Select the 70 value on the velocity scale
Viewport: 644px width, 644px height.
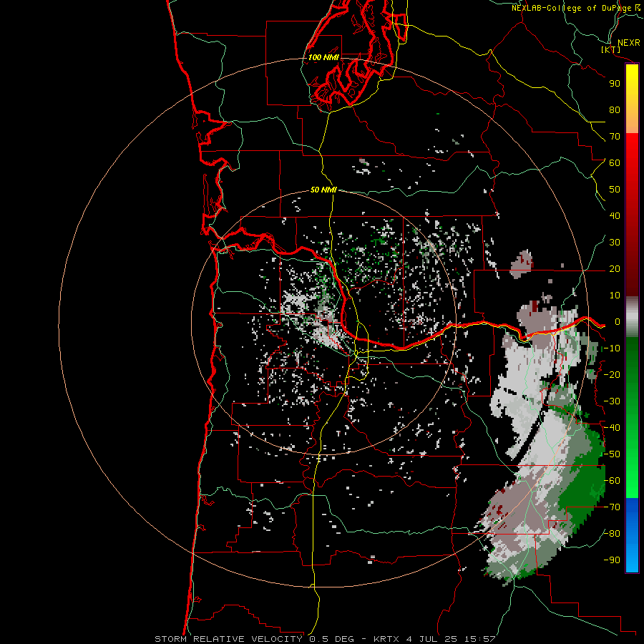615,137
